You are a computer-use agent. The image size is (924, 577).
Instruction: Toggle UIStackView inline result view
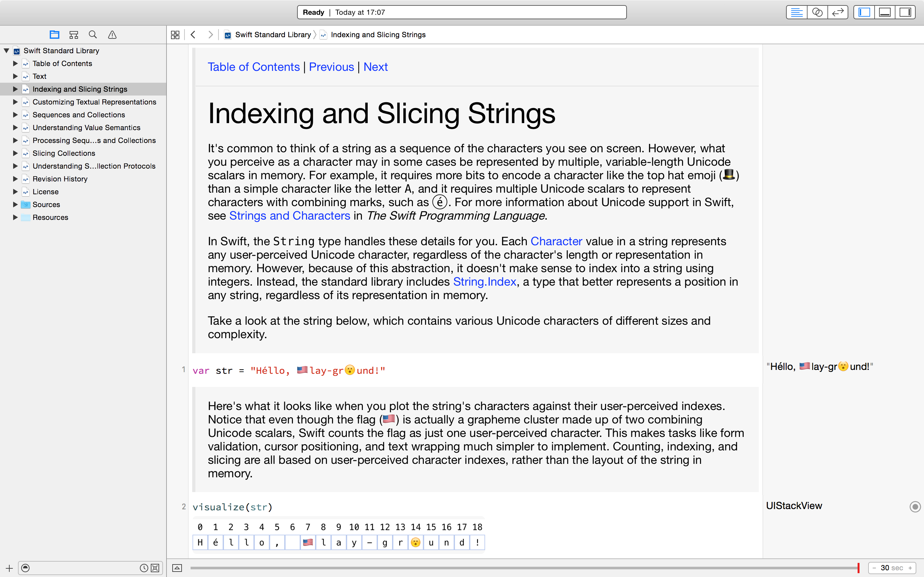tap(915, 506)
